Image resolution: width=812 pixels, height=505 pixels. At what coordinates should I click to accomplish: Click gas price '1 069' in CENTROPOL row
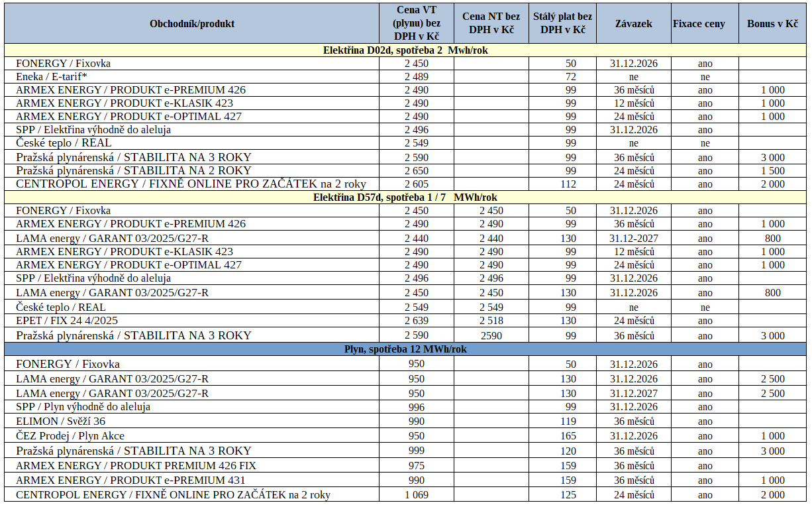[x=417, y=495]
